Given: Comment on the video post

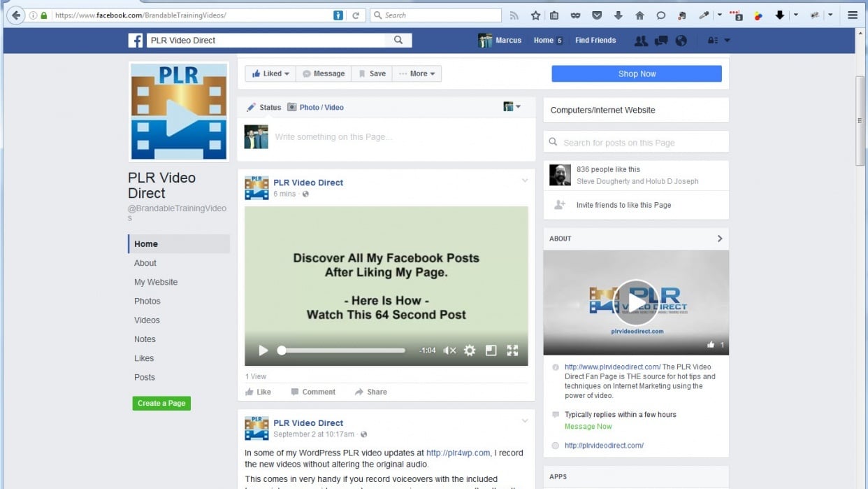Looking at the screenshot, I should [x=313, y=392].
